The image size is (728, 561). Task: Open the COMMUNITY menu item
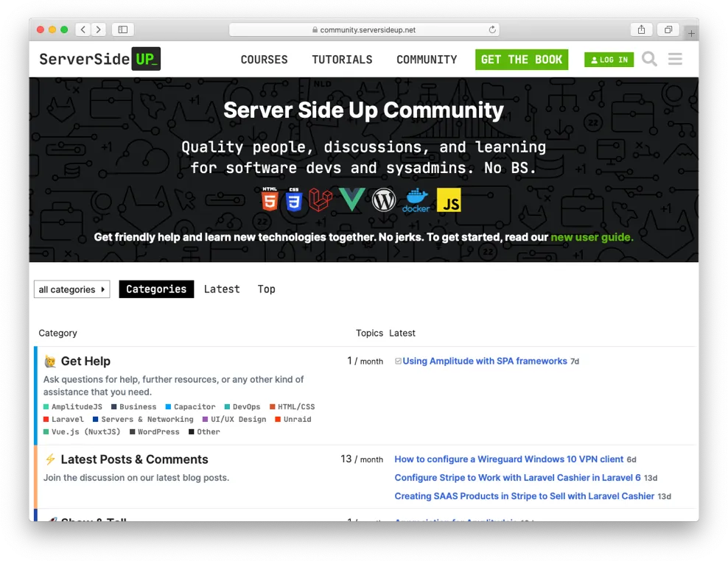pyautogui.click(x=427, y=60)
